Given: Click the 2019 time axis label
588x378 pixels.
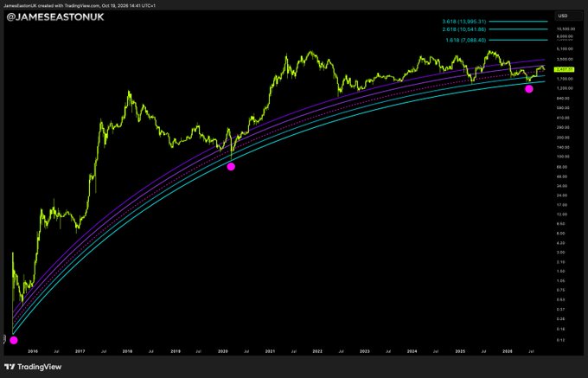Looking at the screenshot, I should pos(176,351).
